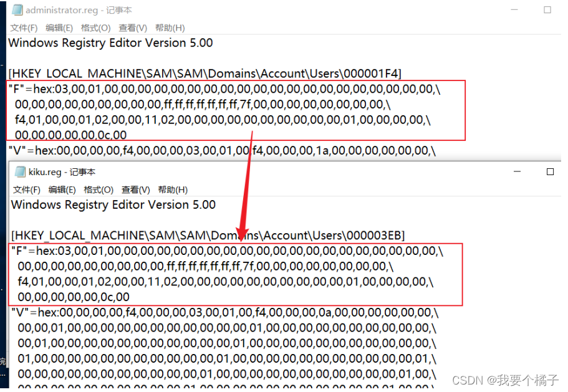Click line ending 0c,00 in kiku.reg
568x392 pixels.
pos(74,297)
